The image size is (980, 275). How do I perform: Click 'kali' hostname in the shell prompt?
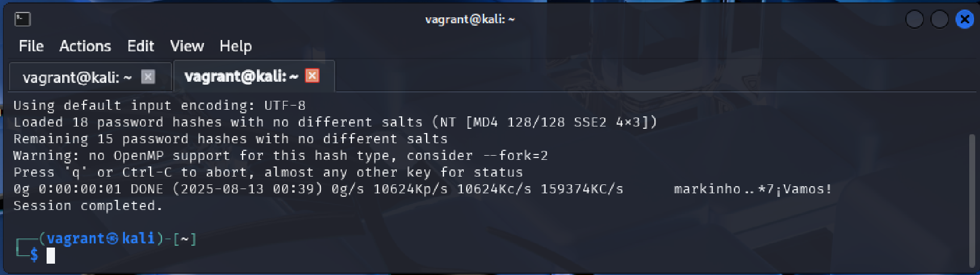pos(138,239)
